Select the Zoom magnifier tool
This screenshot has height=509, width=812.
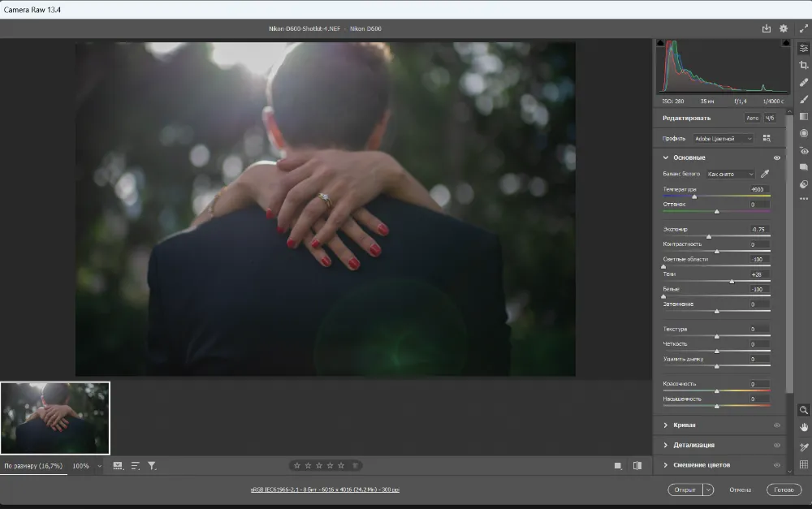[x=803, y=410]
